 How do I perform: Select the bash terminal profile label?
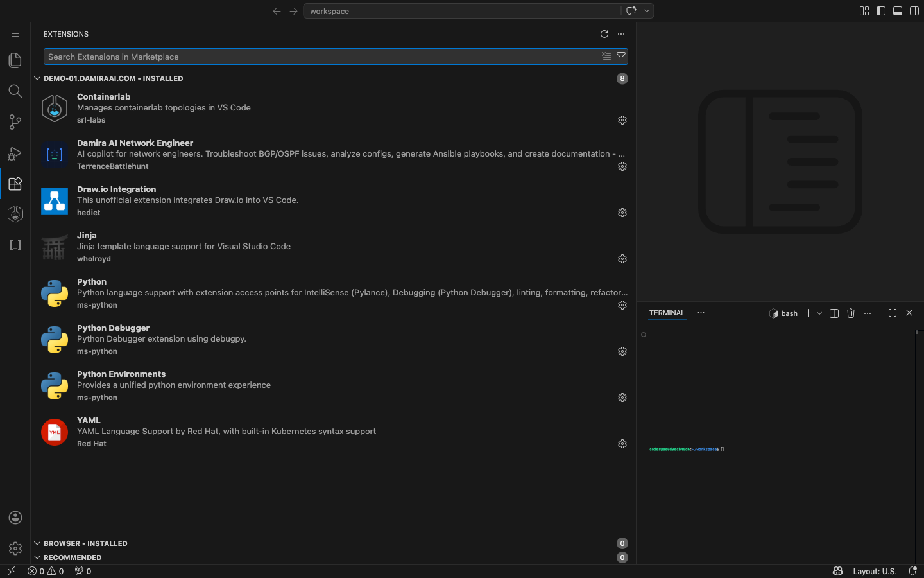pyautogui.click(x=783, y=313)
